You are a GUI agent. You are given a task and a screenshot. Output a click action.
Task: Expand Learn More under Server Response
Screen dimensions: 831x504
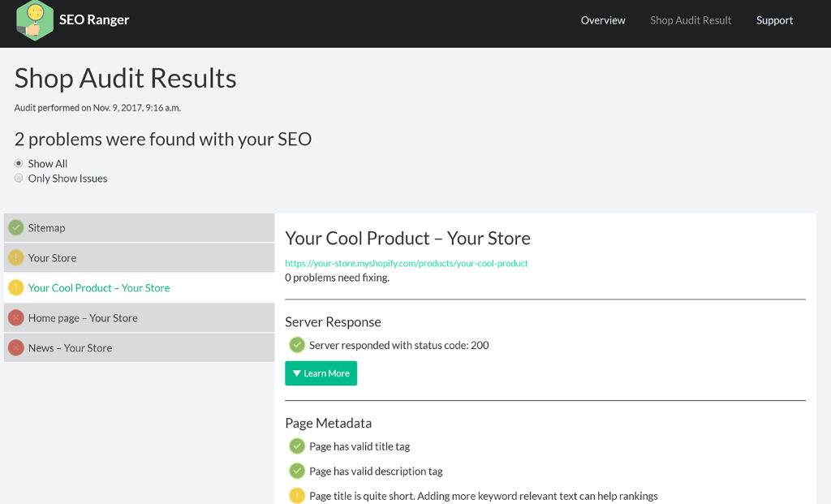321,373
